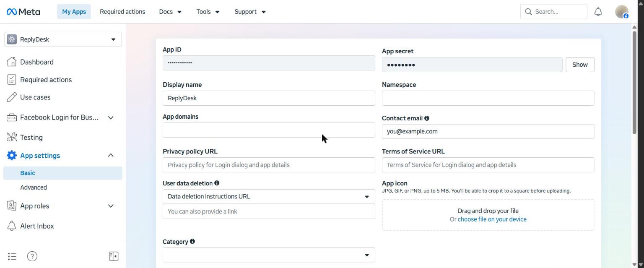Click the Privacy policy URL field
This screenshot has width=644, height=268.
tap(269, 165)
